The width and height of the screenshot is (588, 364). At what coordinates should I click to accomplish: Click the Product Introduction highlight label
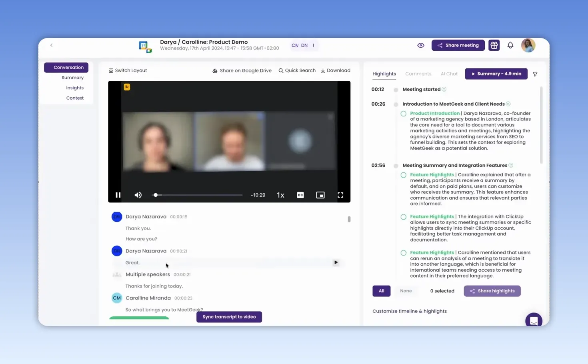(x=435, y=113)
